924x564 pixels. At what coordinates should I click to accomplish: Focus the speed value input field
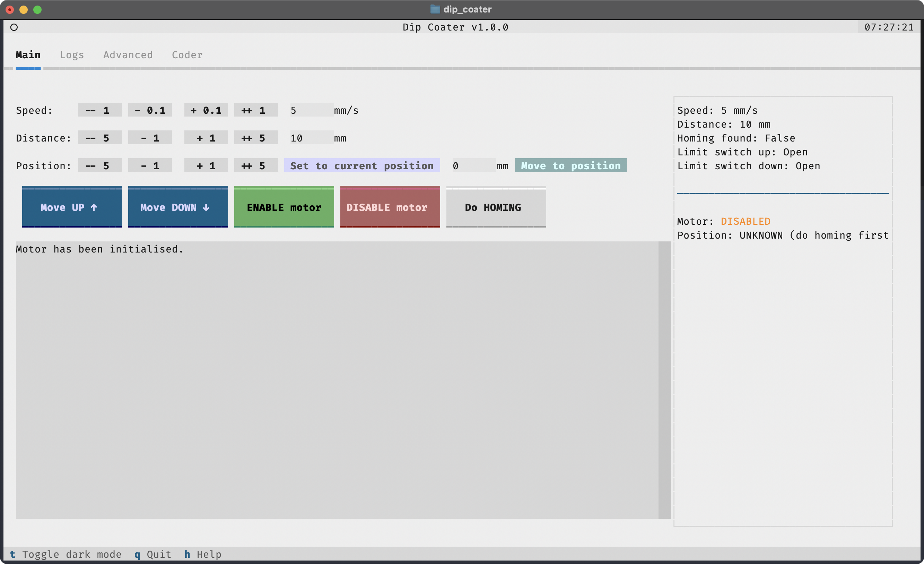tap(311, 110)
